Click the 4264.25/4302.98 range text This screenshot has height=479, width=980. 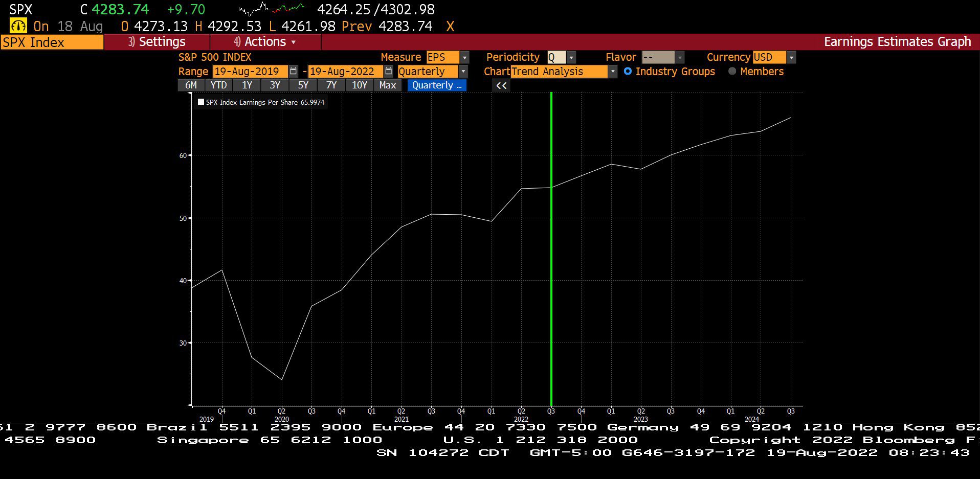(376, 9)
